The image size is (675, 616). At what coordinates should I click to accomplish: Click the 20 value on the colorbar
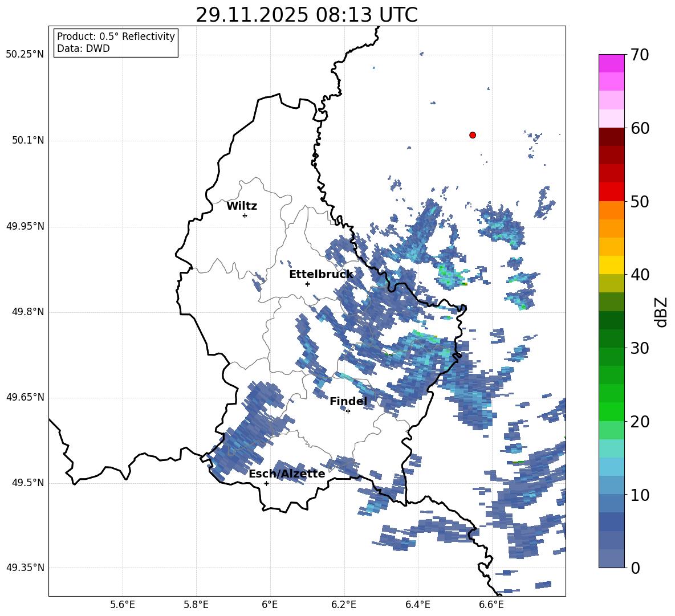coord(640,421)
